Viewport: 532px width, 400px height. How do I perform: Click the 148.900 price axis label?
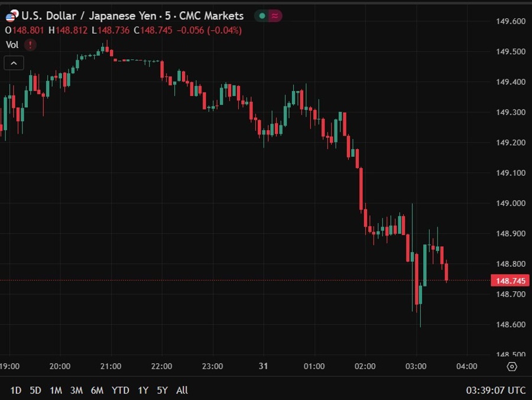(511, 234)
